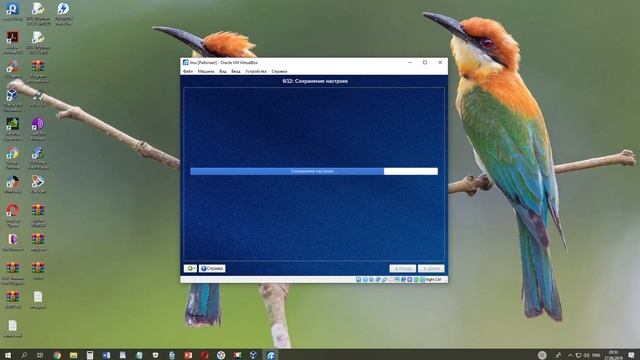Open VirtualBox Manager cube icon on the taskbar
This screenshot has height=360, width=640.
[253, 355]
